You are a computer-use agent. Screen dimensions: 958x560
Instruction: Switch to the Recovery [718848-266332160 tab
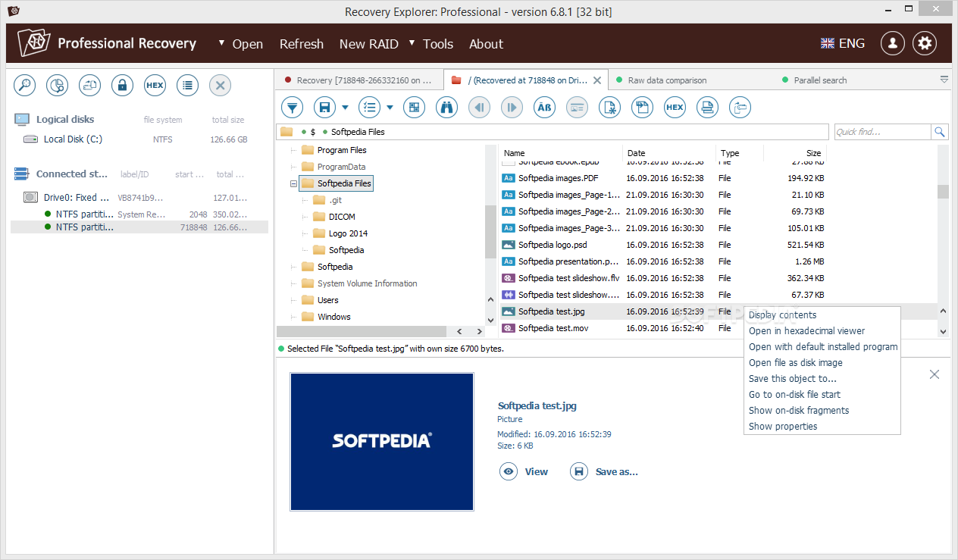[359, 80]
